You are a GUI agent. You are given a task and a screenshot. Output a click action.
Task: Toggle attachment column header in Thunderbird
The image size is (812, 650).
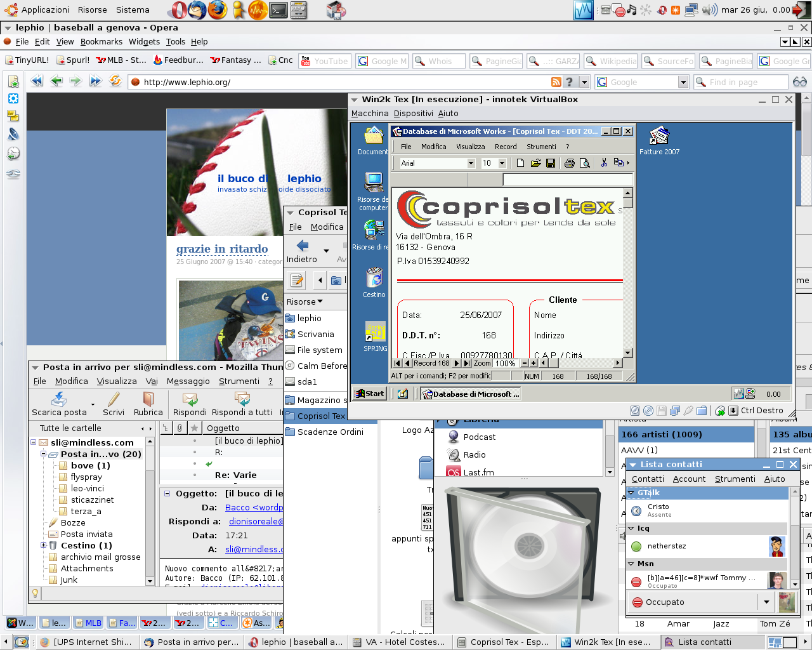[x=180, y=428]
